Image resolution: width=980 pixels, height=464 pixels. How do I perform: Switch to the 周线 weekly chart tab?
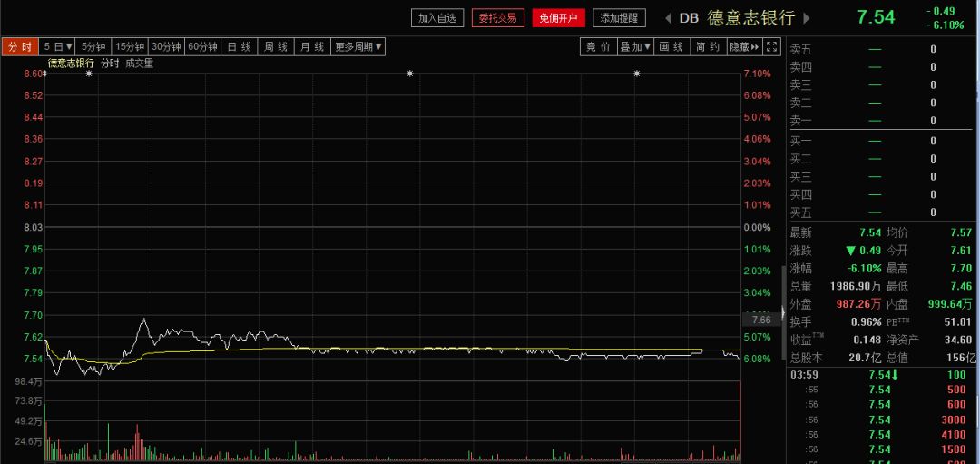(x=276, y=47)
